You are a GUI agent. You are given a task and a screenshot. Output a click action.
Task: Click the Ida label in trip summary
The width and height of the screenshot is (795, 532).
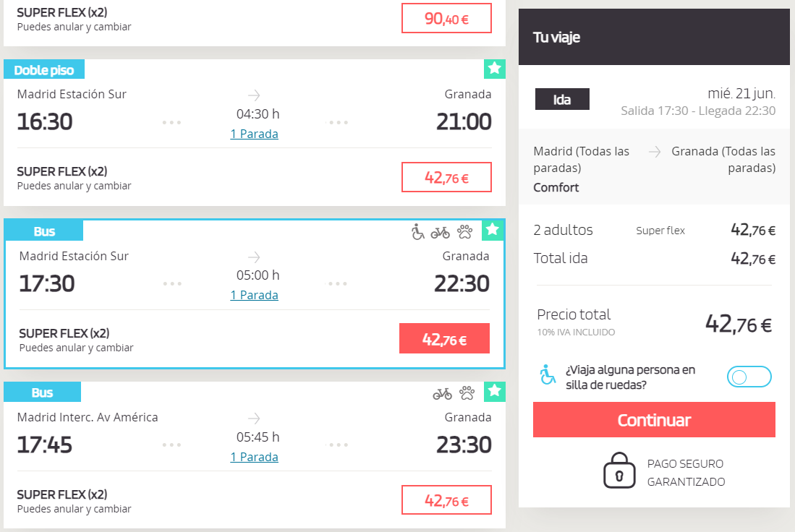pos(562,100)
